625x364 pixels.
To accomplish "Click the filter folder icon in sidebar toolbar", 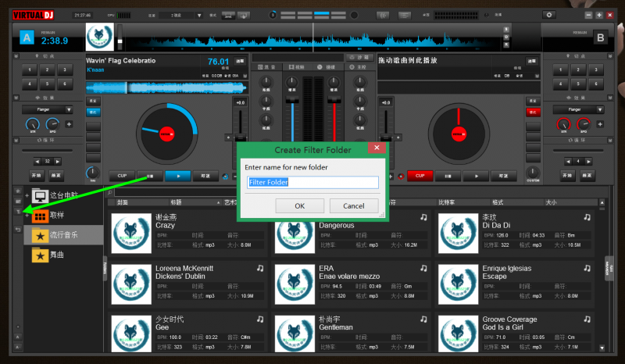I will tap(18, 212).
